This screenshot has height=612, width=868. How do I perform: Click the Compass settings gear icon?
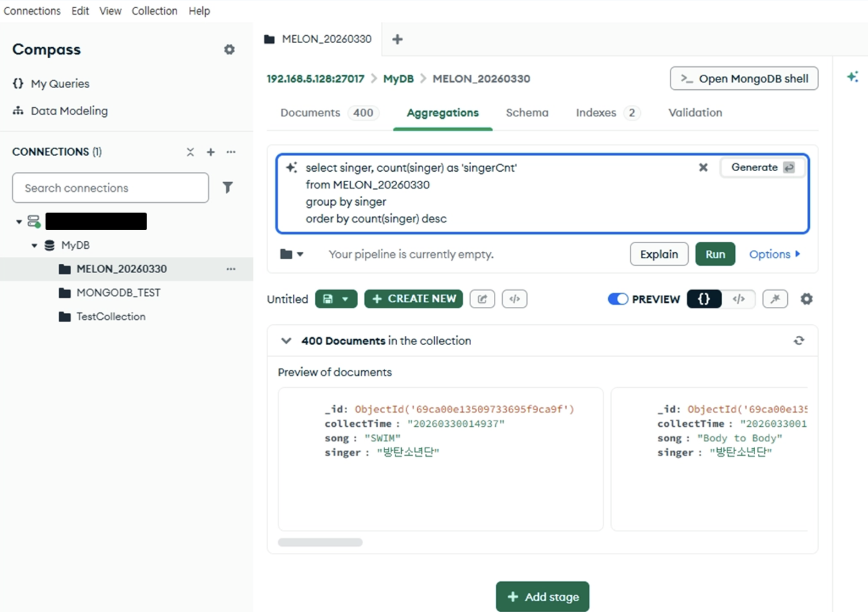click(x=229, y=49)
